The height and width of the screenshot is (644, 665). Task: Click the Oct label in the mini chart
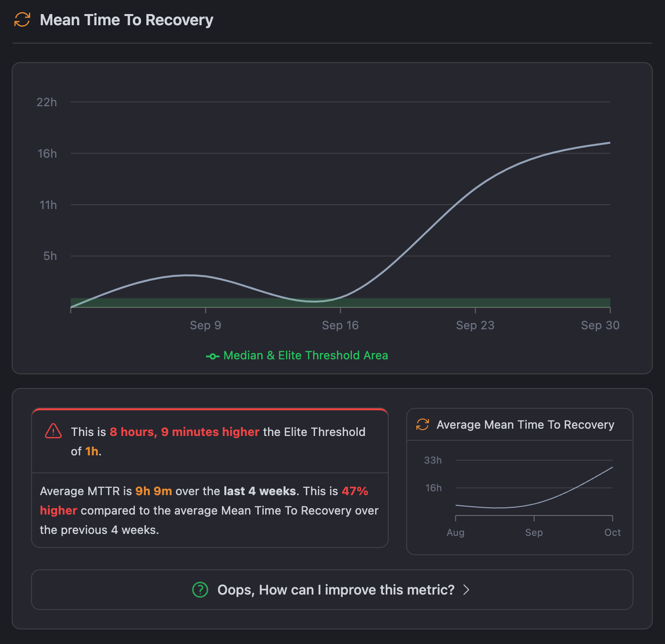613,532
